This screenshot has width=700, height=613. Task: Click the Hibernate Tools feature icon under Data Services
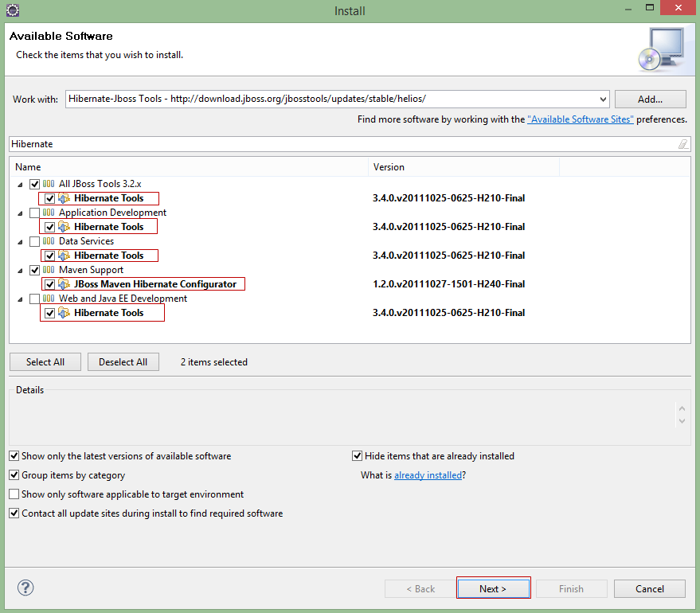point(65,256)
